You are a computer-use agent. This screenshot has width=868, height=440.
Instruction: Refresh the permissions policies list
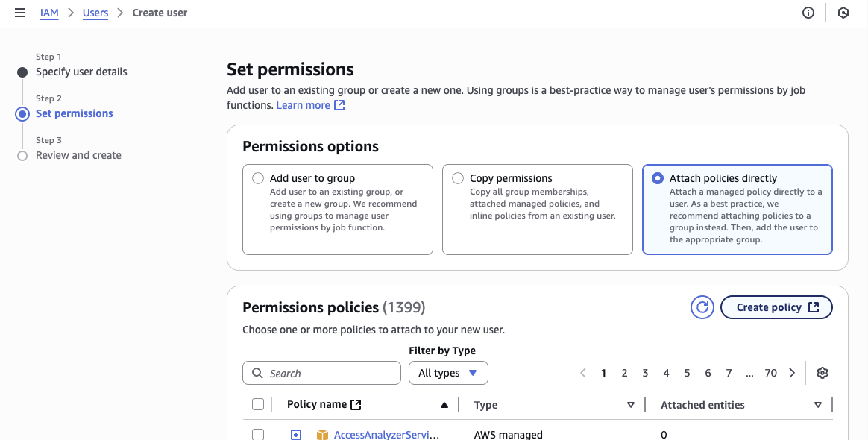pyautogui.click(x=702, y=307)
